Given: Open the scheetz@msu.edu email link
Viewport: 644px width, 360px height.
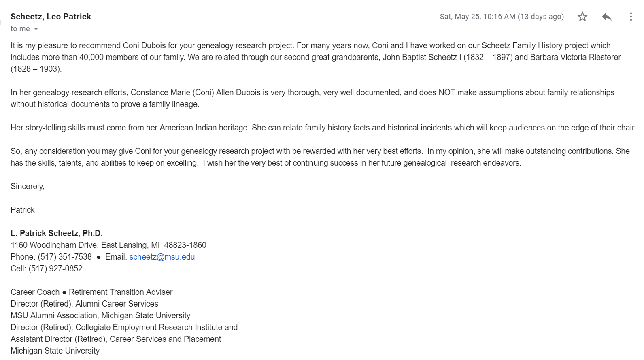Looking at the screenshot, I should 162,257.
